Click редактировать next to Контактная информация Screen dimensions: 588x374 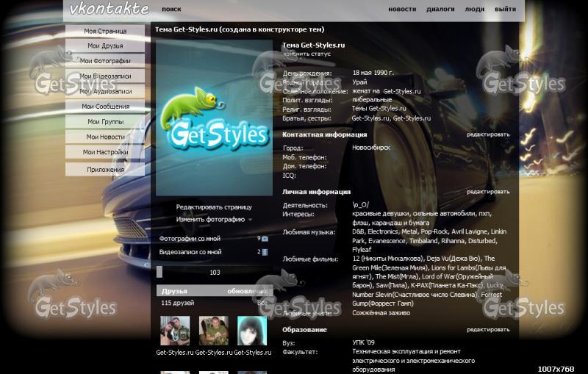[x=488, y=134]
